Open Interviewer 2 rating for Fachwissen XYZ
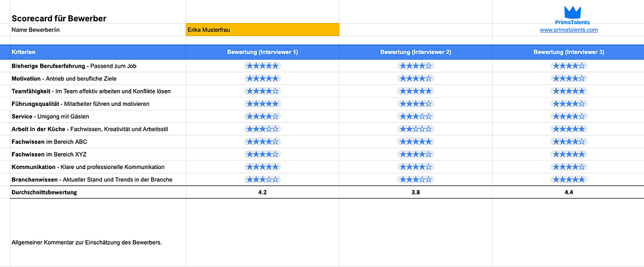The height and width of the screenshot is (267, 644). tap(415, 155)
